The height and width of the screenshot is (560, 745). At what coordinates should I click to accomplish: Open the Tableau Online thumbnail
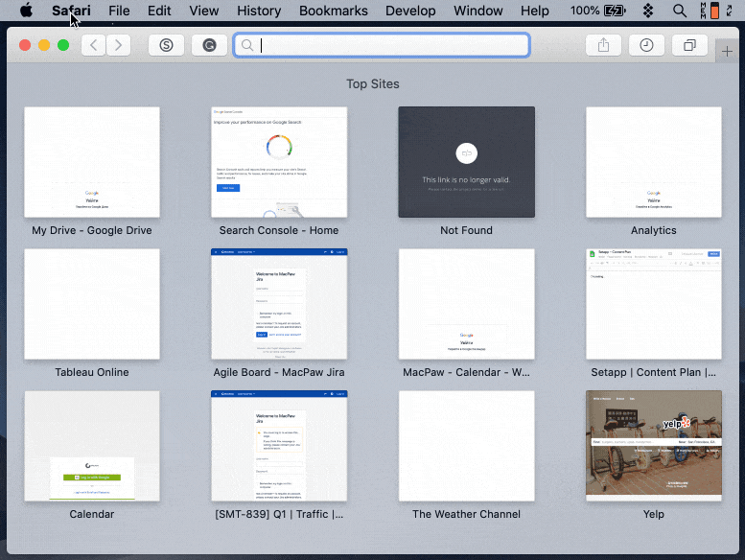coord(92,304)
